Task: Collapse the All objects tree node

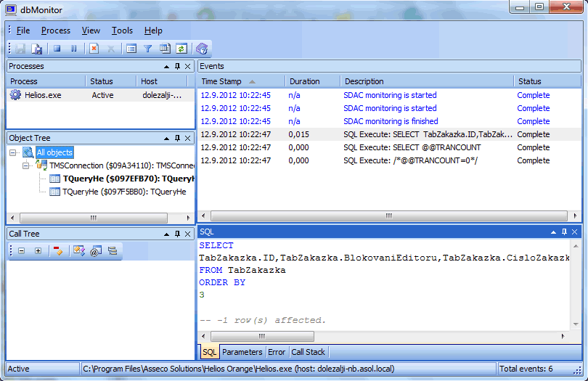Action: pos(15,152)
